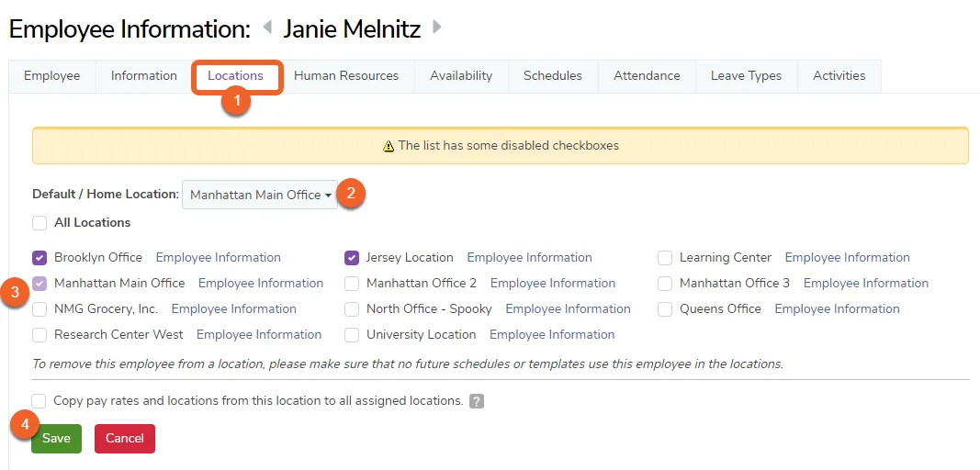Go to previous employee arrow
The width and height of the screenshot is (980, 470).
[x=267, y=28]
